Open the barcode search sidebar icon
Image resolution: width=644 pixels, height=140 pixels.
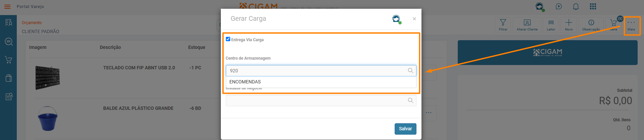(x=9, y=42)
